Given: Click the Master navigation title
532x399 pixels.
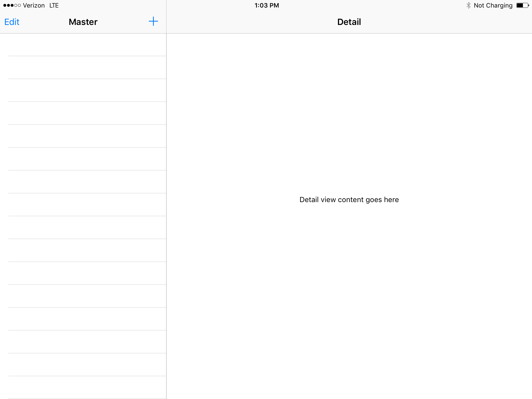Looking at the screenshot, I should 83,22.
